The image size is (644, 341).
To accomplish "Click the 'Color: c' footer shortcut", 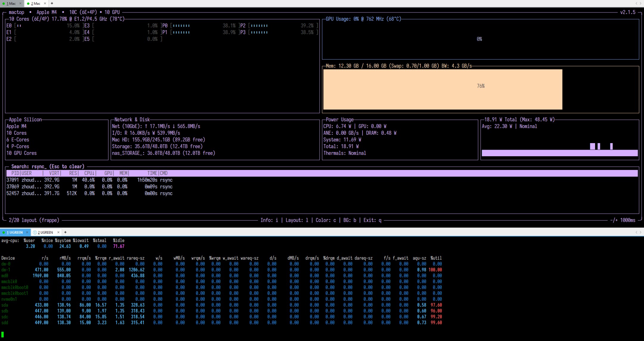I will (x=326, y=220).
